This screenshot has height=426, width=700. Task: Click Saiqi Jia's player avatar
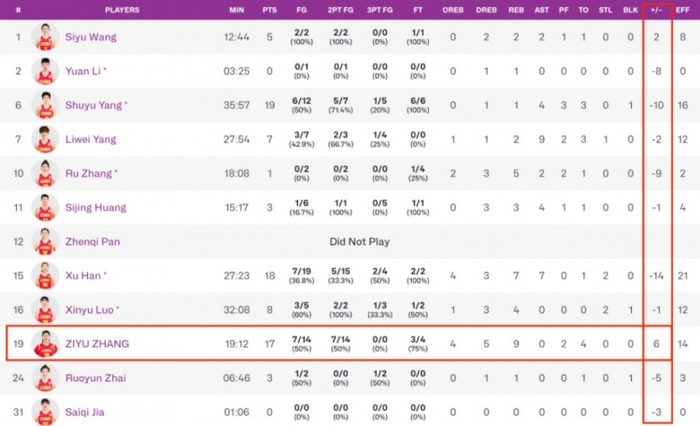coord(44,412)
